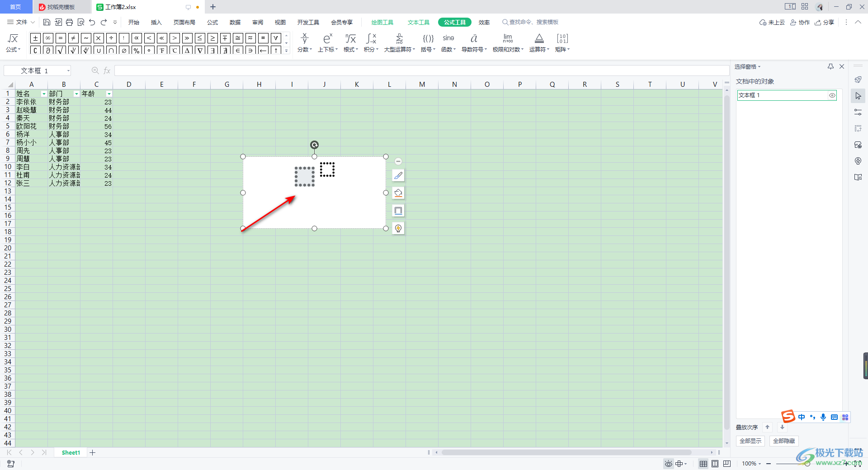Viewport: 868px width, 470px height.
Task: Click the 协作 collaborate button
Action: (x=800, y=22)
